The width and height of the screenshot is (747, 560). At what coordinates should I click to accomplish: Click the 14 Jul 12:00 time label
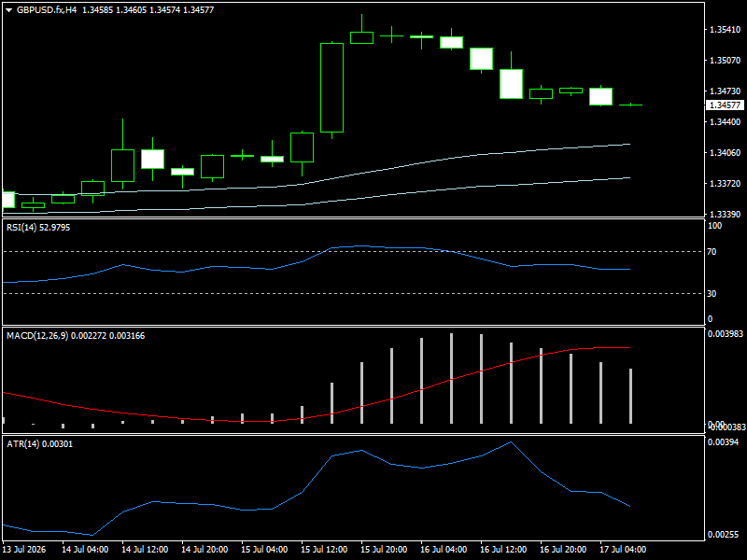point(145,549)
